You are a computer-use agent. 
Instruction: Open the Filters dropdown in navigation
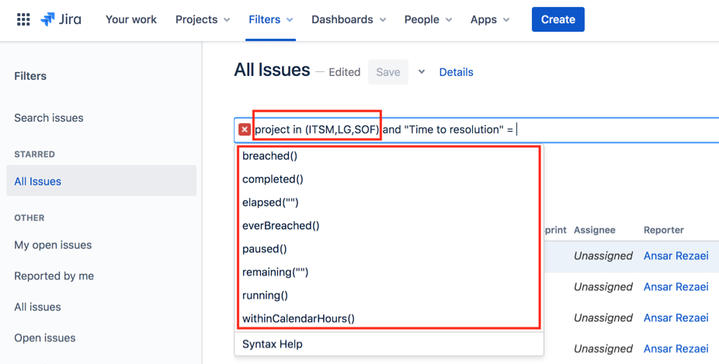271,19
